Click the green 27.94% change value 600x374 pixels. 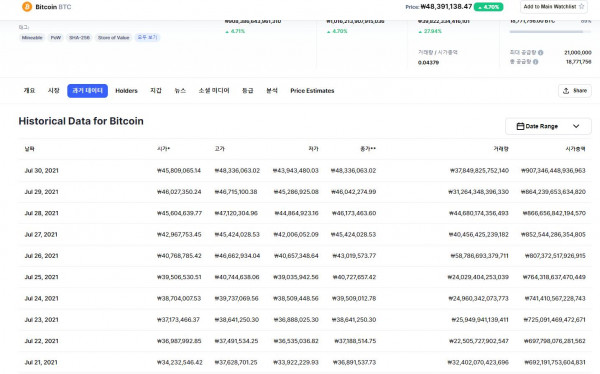430,31
